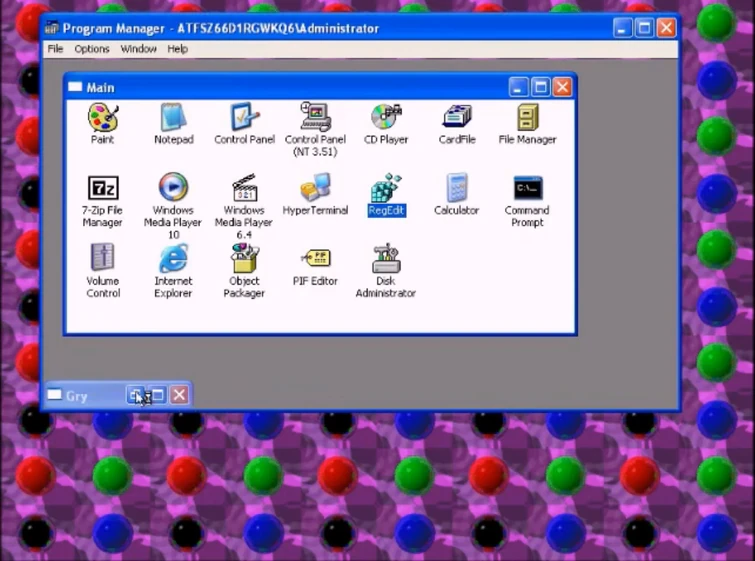Click the RegEdit label text
The height and width of the screenshot is (561, 755).
click(x=387, y=210)
